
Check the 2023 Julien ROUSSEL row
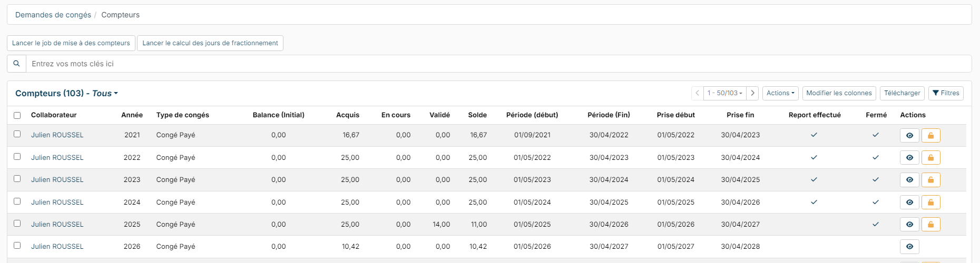(x=17, y=179)
